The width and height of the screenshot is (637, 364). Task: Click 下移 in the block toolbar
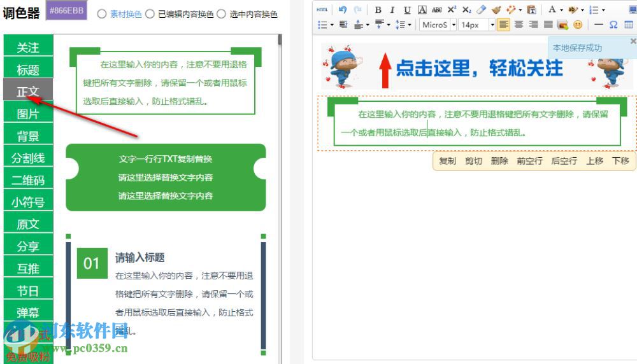point(620,161)
